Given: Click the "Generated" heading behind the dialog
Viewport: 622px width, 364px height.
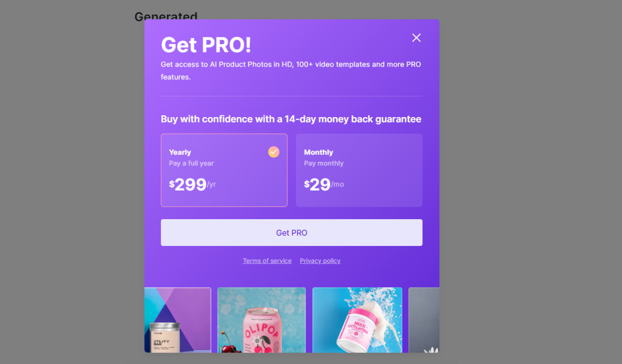Looking at the screenshot, I should click(x=166, y=16).
